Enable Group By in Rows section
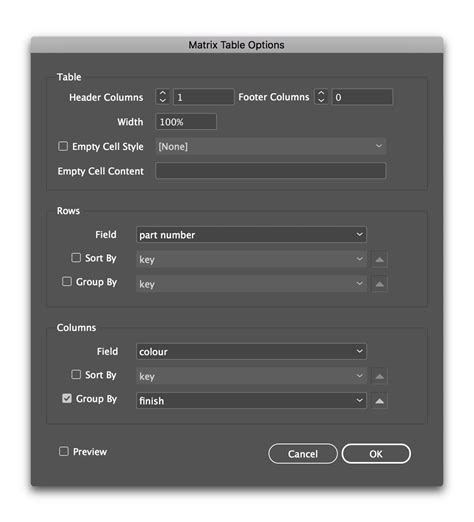 (x=67, y=282)
